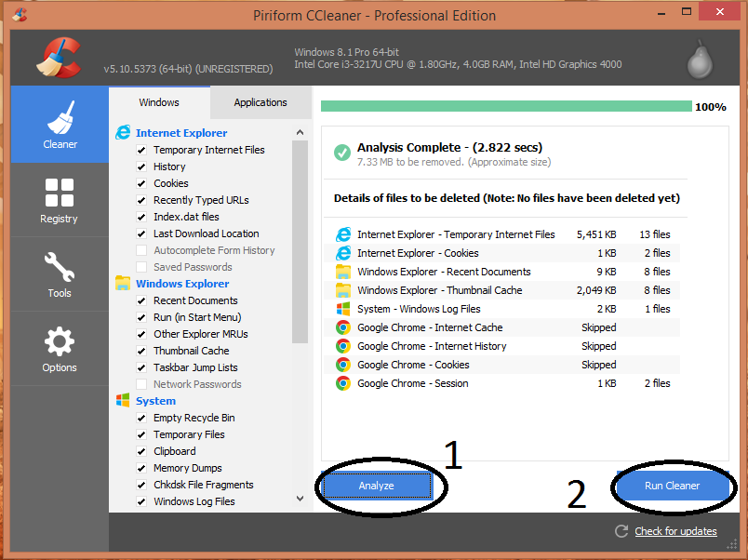This screenshot has width=748, height=560.
Task: Click the Windows Explorer folder category icon
Action: tap(123, 283)
